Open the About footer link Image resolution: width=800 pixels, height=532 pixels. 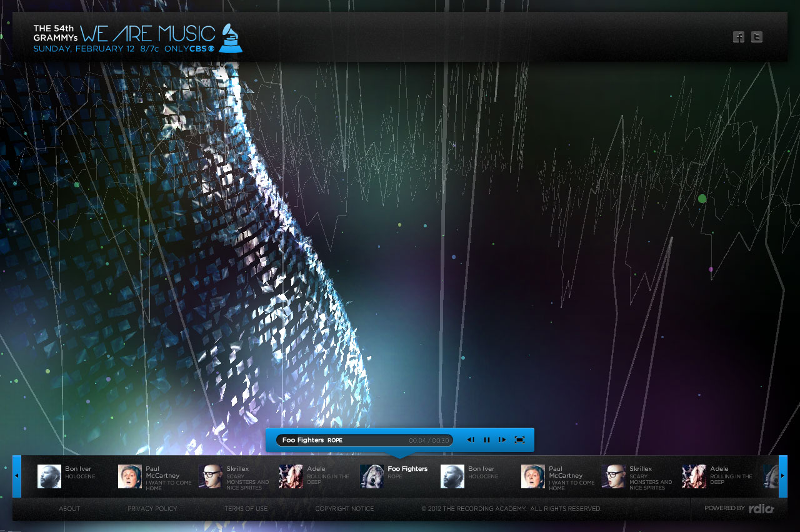(69, 509)
